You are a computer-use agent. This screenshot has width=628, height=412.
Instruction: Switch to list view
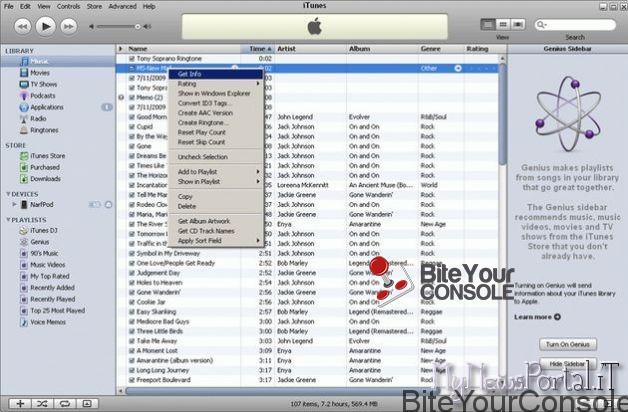coord(487,25)
